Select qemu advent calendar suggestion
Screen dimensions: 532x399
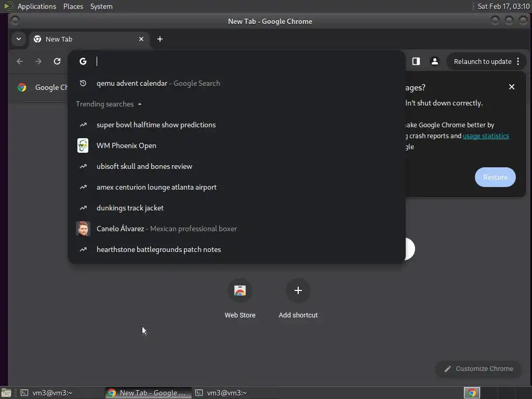(x=236, y=83)
